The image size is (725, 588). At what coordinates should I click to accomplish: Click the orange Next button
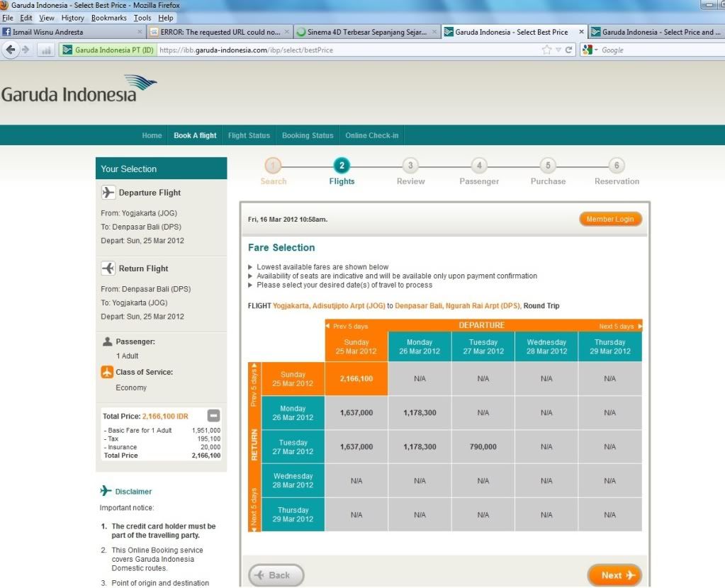614,575
